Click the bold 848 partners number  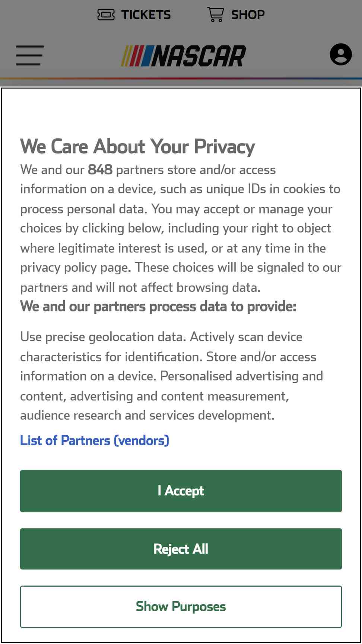point(100,170)
